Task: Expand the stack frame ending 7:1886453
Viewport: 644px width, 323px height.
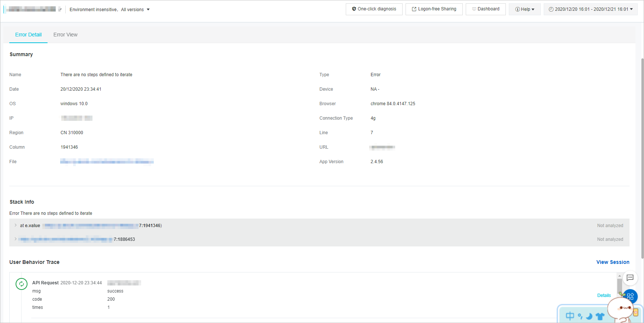Action: click(16, 239)
